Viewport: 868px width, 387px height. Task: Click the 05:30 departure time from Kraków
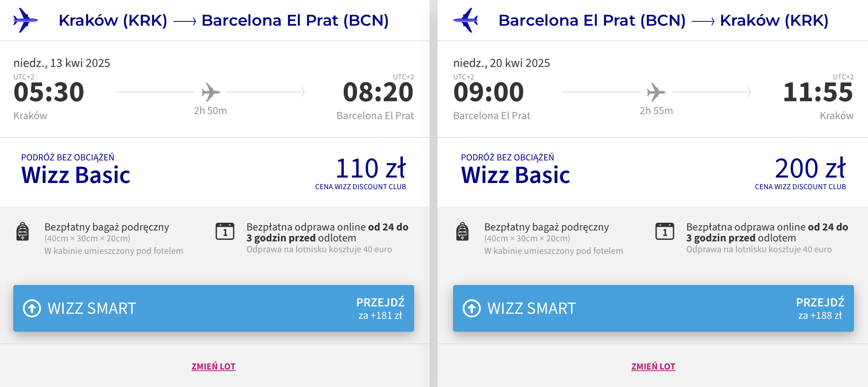[49, 92]
